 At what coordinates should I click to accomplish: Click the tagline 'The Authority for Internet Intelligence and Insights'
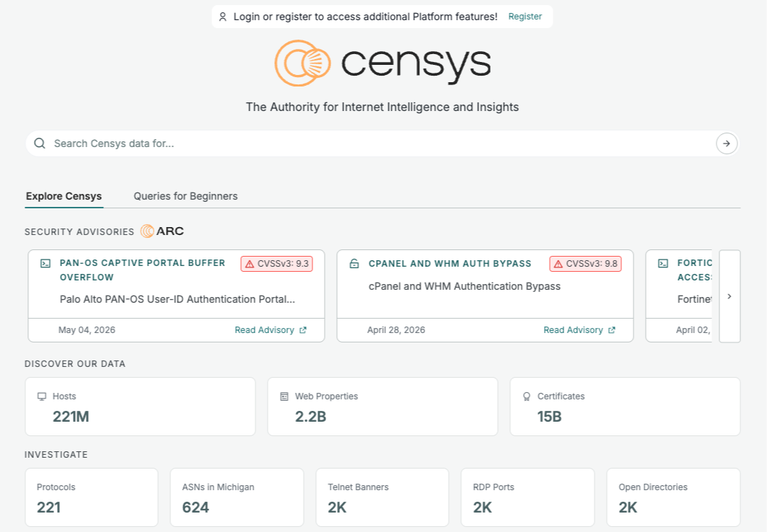coord(382,107)
